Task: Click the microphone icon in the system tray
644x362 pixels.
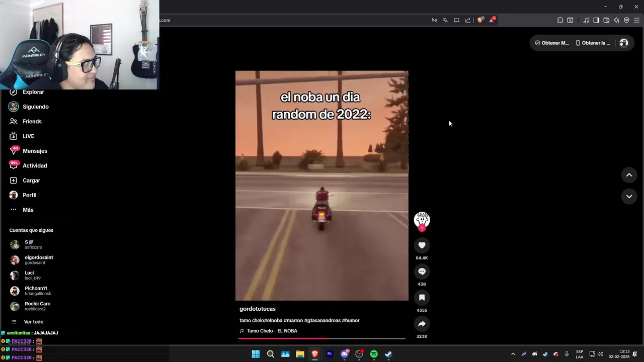Action: coord(567,354)
